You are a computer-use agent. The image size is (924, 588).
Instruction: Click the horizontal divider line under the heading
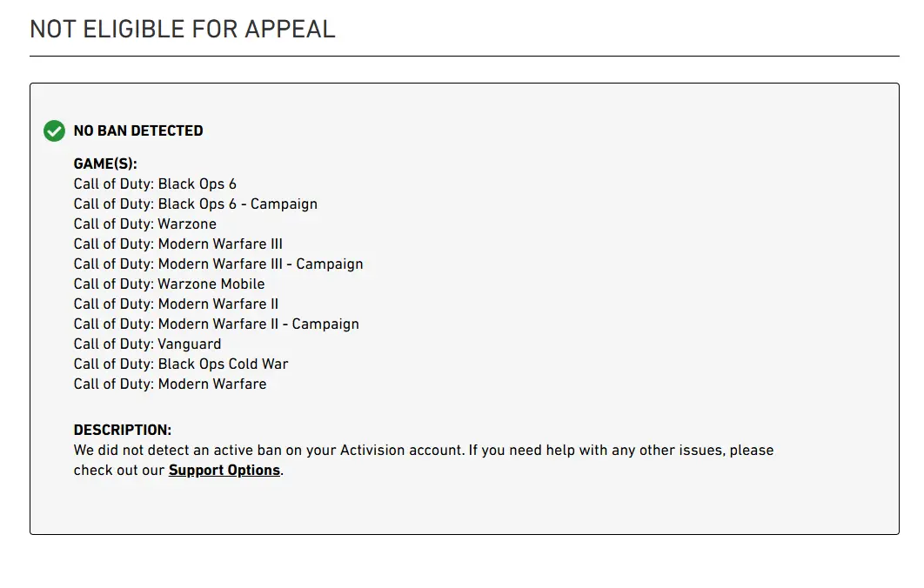click(x=464, y=57)
